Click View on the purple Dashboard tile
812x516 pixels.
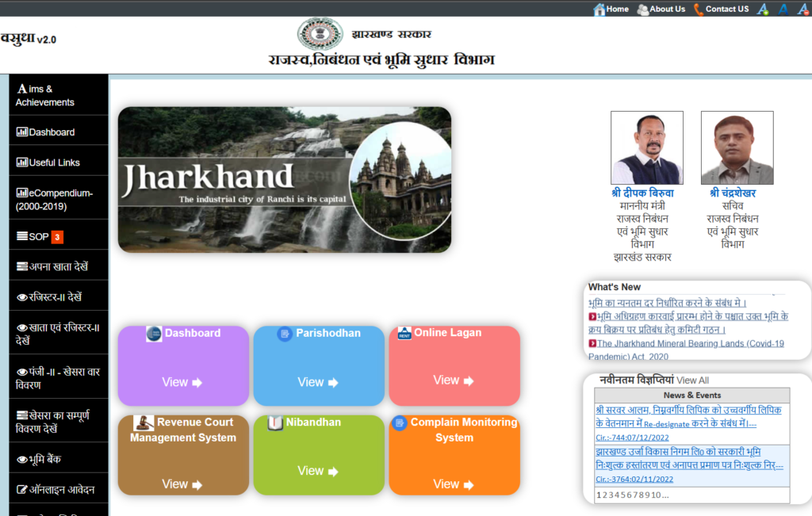(182, 382)
